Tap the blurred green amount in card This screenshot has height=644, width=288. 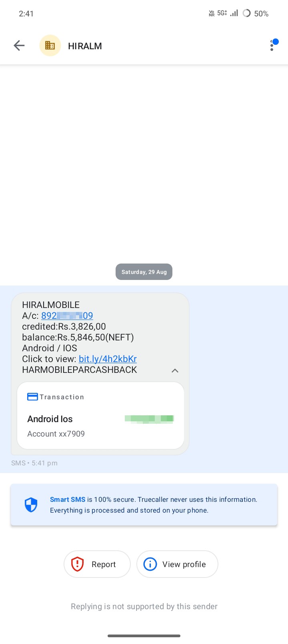[x=149, y=419]
